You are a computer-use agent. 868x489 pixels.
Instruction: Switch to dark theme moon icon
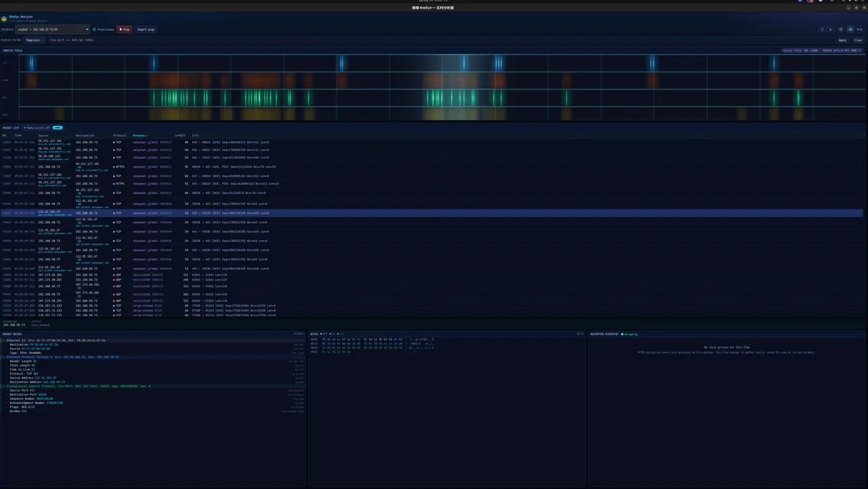(831, 29)
